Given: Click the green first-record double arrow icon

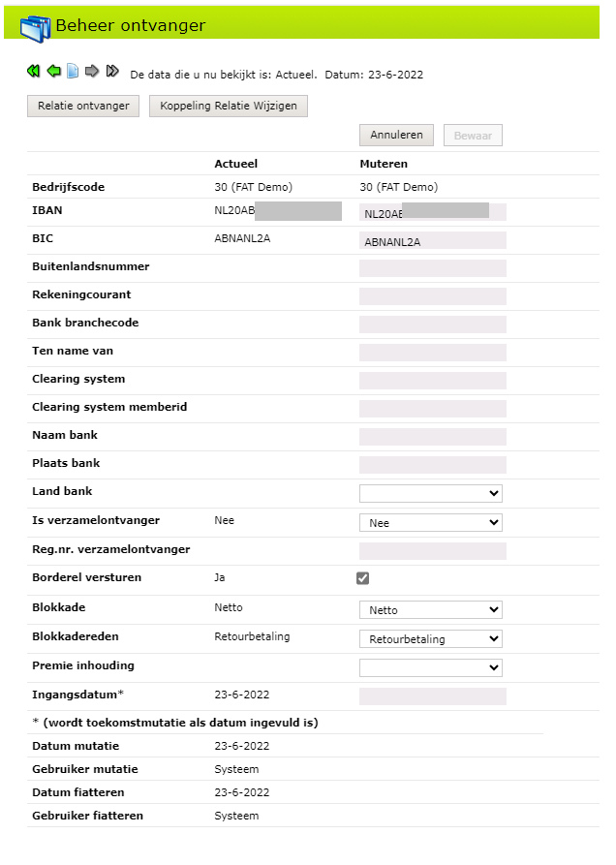Looking at the screenshot, I should click(34, 72).
